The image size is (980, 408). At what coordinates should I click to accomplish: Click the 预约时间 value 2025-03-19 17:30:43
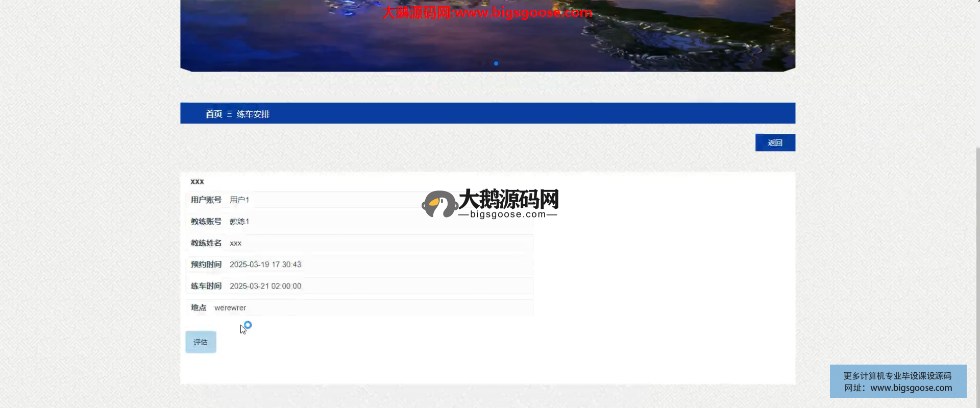point(265,265)
